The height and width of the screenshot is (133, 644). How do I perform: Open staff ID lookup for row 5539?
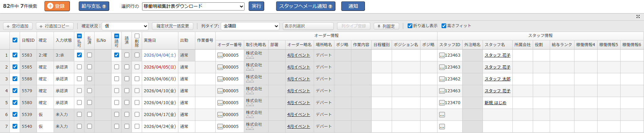(x=442, y=115)
